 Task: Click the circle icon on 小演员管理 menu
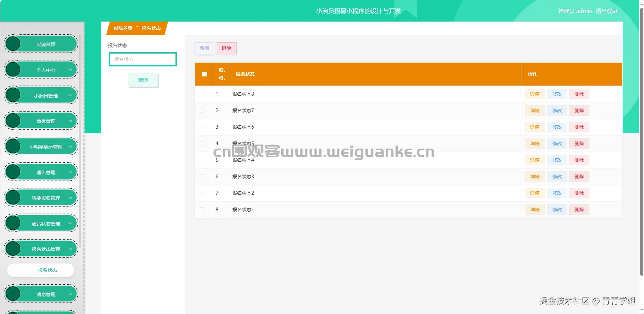click(13, 95)
